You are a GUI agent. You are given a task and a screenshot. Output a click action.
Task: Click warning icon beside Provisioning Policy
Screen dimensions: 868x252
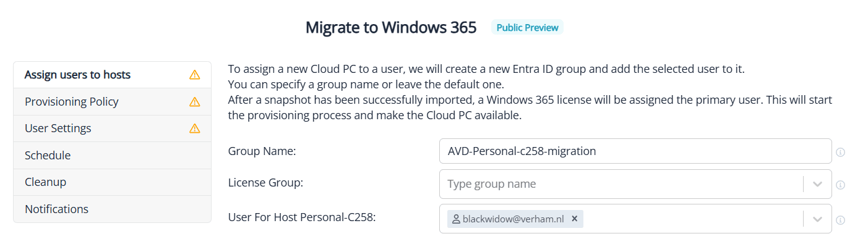(194, 102)
